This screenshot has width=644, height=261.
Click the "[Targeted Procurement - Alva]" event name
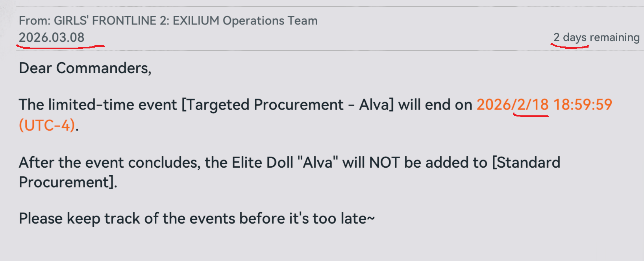[x=287, y=105]
